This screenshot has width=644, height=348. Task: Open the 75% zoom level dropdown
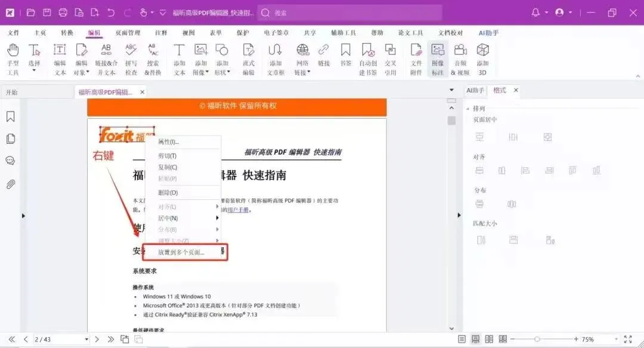(617, 340)
